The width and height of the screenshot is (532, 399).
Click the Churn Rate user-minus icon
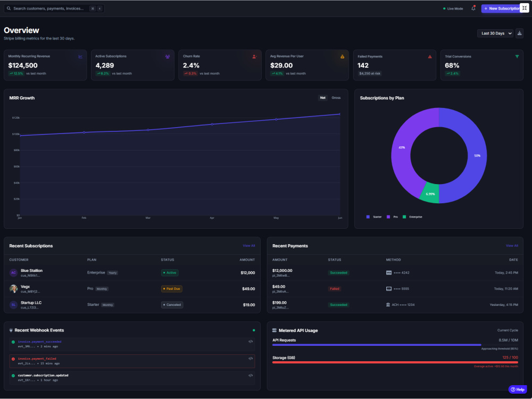coord(254,57)
